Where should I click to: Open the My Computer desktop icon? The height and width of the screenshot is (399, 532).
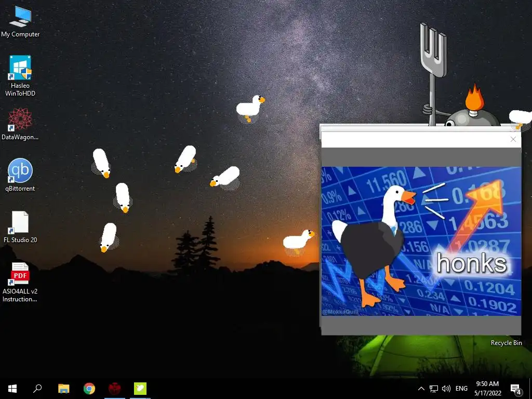(20, 21)
